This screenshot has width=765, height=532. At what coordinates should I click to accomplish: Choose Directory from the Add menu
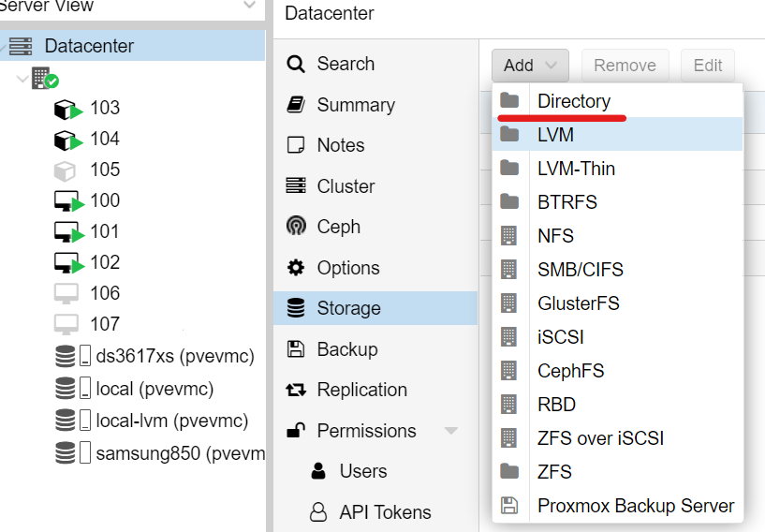[618, 101]
